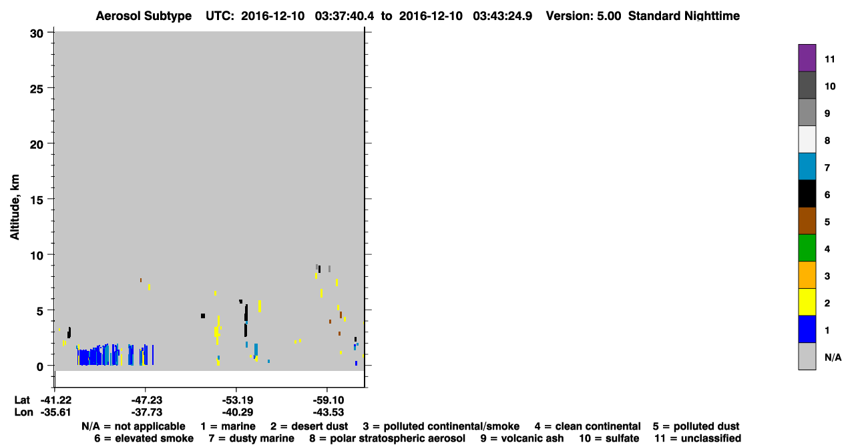The width and height of the screenshot is (868, 445).
Task: Click the end time 03:43:24.9
Action: (x=503, y=15)
